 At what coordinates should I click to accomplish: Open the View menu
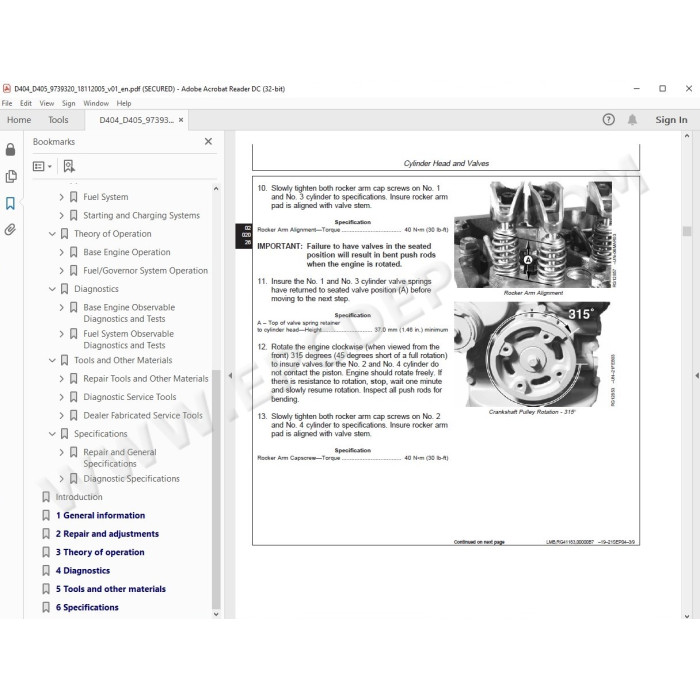(47, 103)
